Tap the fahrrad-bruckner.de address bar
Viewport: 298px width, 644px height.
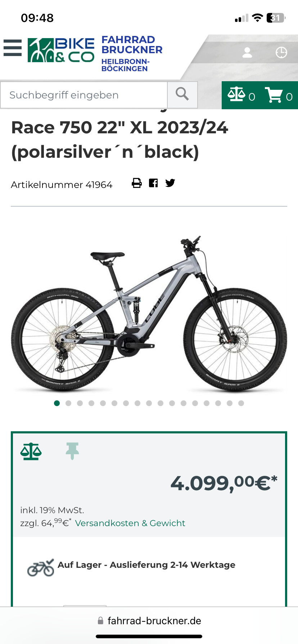(149, 621)
